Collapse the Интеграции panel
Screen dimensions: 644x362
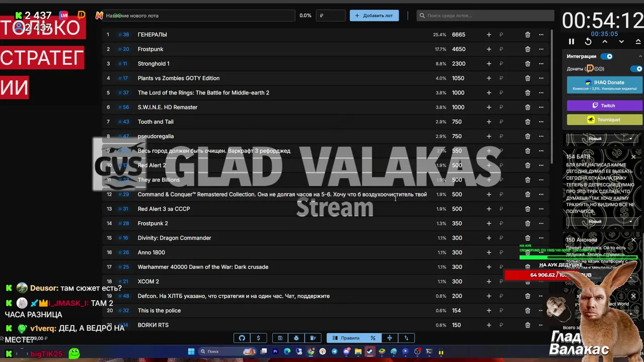click(x=640, y=56)
